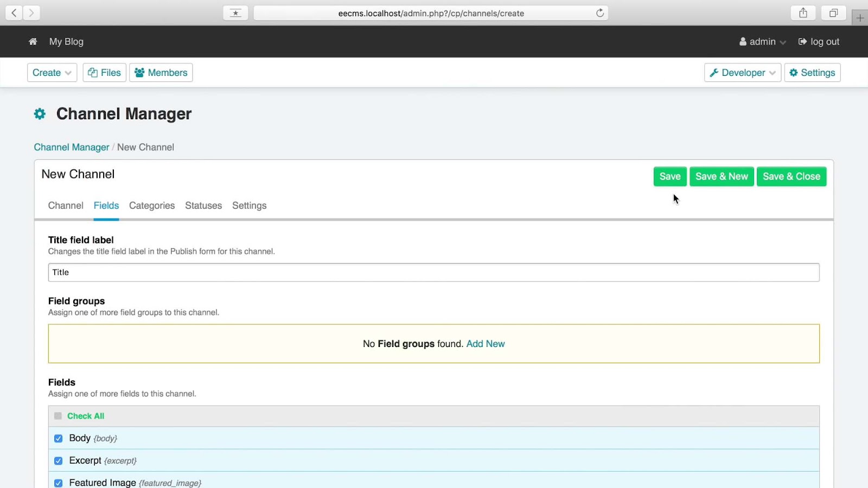Click the Add New field group link
This screenshot has width=868, height=488.
coord(486,344)
